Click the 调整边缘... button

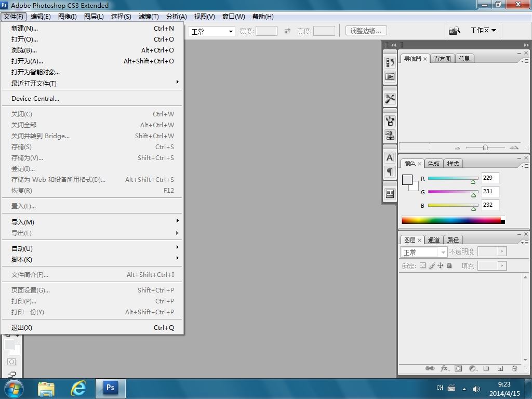(366, 31)
